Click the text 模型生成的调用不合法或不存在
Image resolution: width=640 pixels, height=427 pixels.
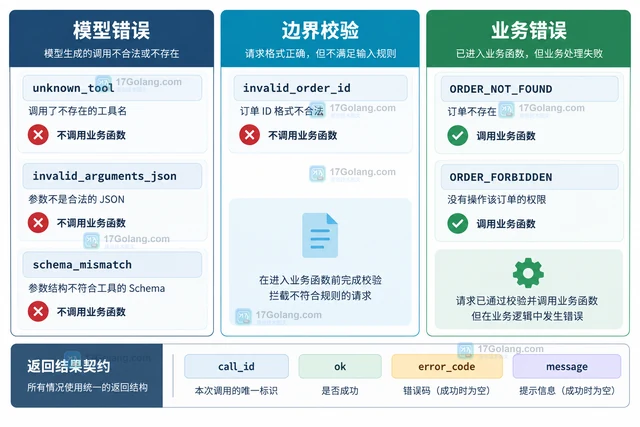tap(111, 53)
